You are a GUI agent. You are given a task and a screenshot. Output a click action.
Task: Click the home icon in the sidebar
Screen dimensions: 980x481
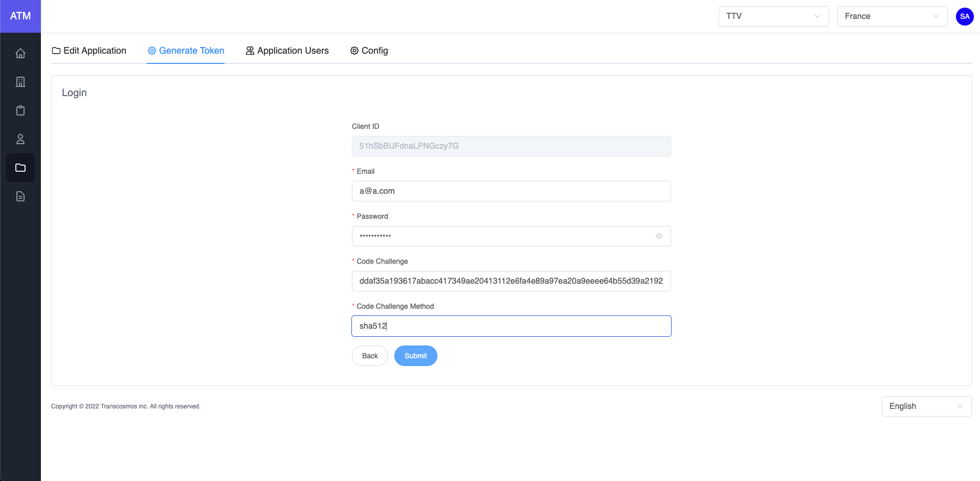(x=20, y=53)
